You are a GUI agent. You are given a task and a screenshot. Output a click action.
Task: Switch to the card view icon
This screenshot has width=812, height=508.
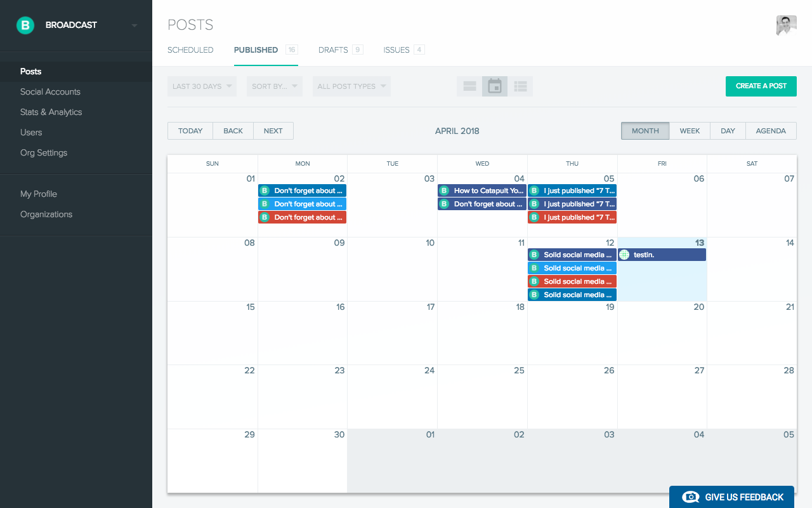[x=469, y=86]
